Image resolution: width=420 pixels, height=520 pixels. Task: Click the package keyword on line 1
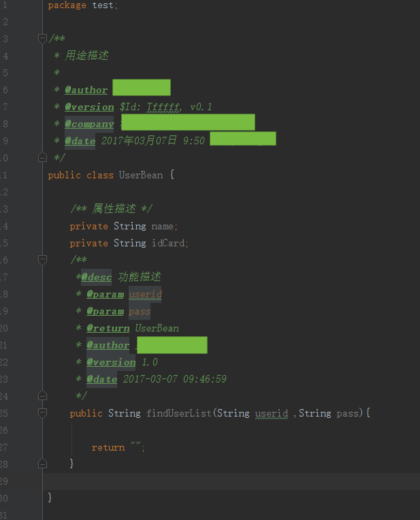point(67,5)
